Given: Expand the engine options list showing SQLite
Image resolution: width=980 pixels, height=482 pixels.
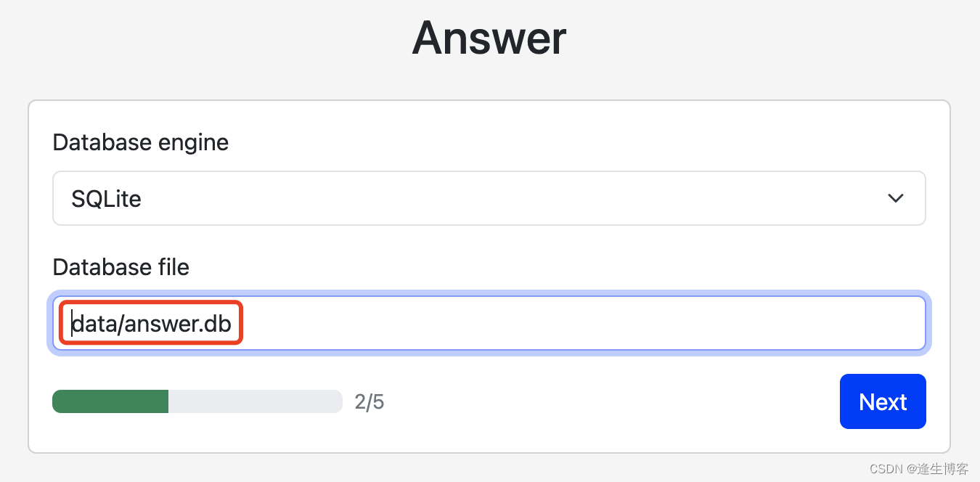Looking at the screenshot, I should coord(489,197).
